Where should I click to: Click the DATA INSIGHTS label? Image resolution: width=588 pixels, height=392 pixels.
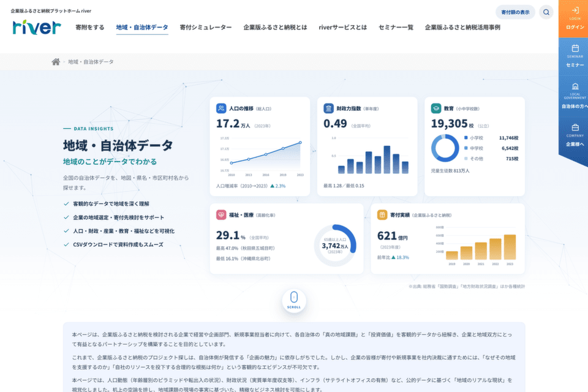[93, 129]
